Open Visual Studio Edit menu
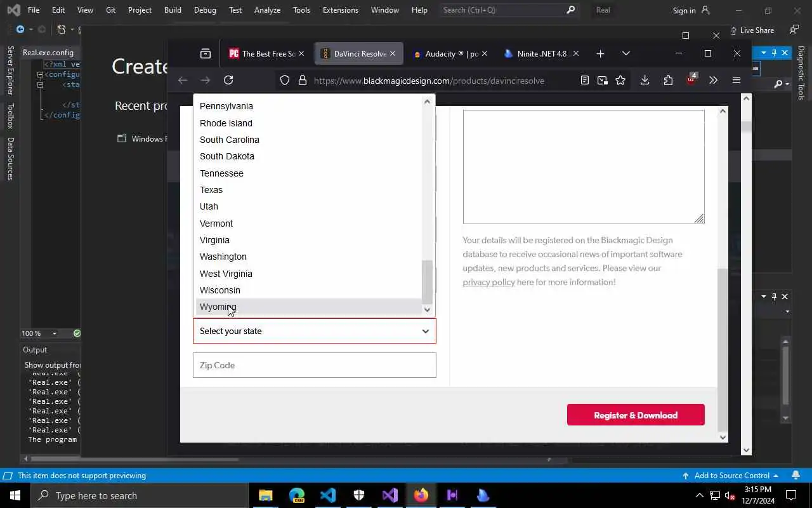Screen dimensions: 812x508 point(58,10)
